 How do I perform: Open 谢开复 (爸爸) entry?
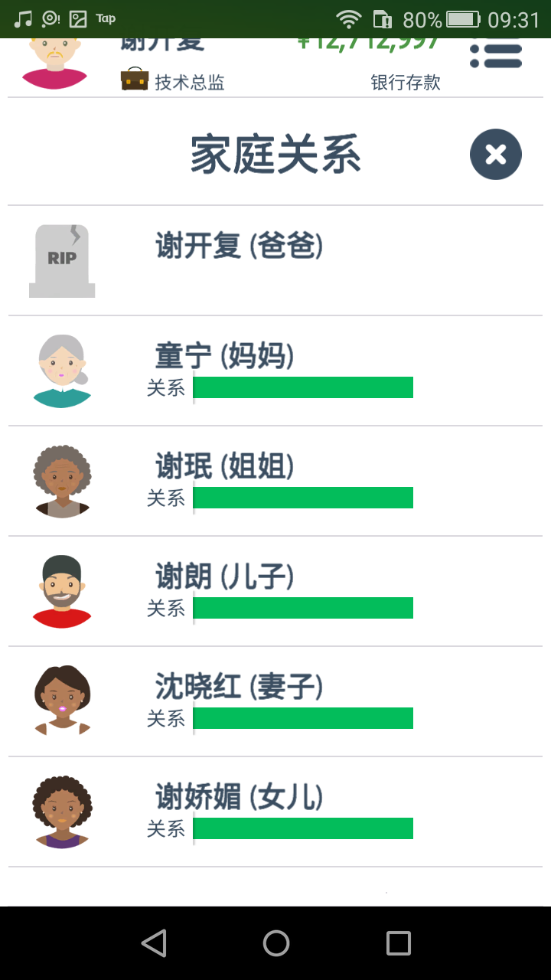click(x=275, y=260)
